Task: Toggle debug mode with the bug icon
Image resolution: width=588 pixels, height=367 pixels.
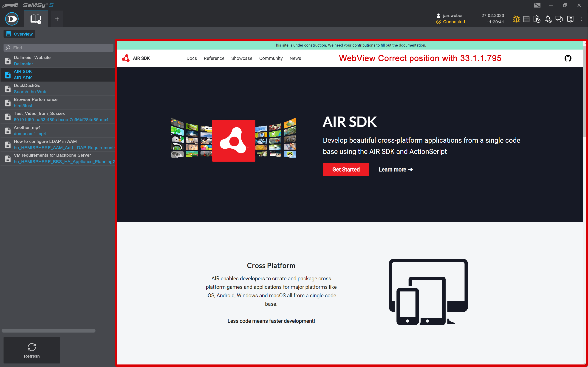Action: point(516,19)
